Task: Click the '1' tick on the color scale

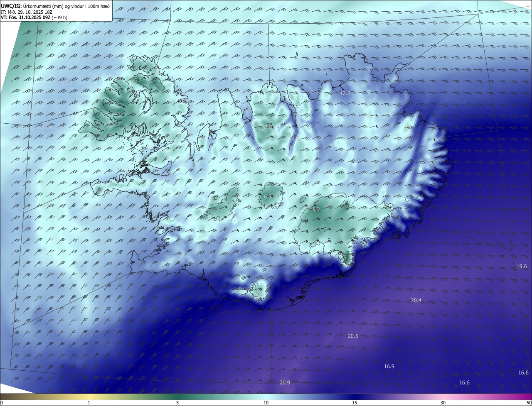Action: (89, 403)
